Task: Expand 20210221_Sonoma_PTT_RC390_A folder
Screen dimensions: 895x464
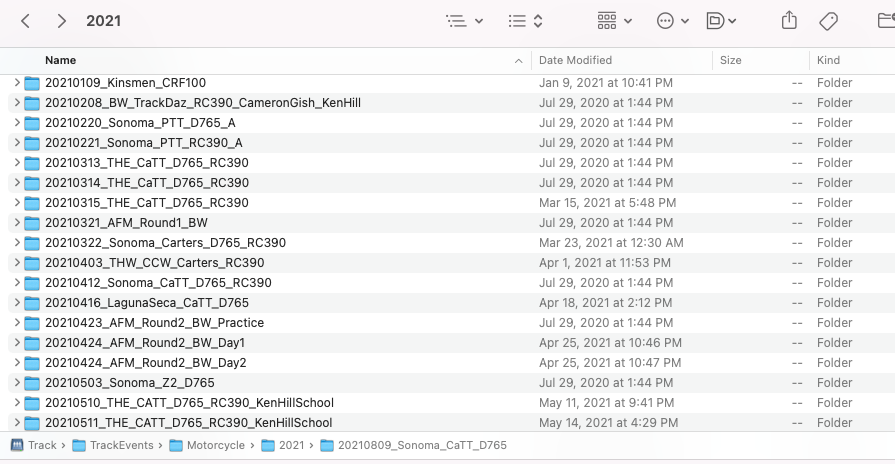Action: tap(17, 143)
